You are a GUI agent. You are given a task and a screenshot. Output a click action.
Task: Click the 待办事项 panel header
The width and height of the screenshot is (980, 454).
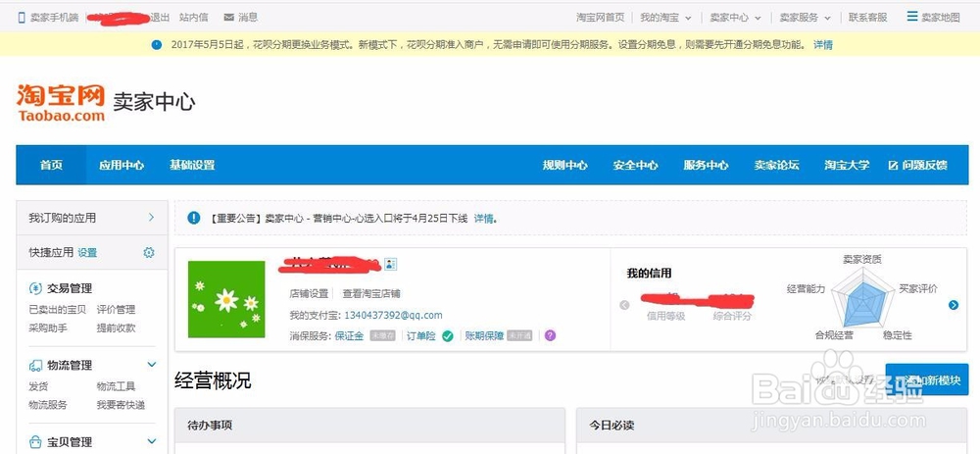point(370,426)
